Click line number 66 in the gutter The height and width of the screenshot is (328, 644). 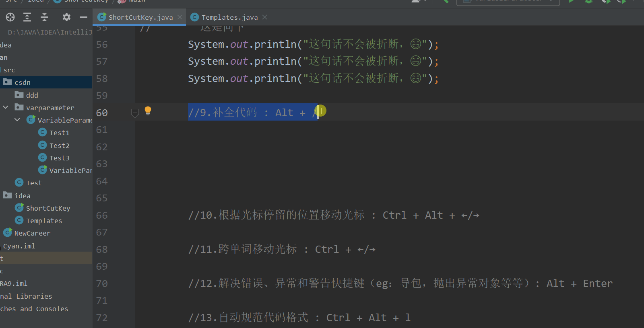point(102,215)
